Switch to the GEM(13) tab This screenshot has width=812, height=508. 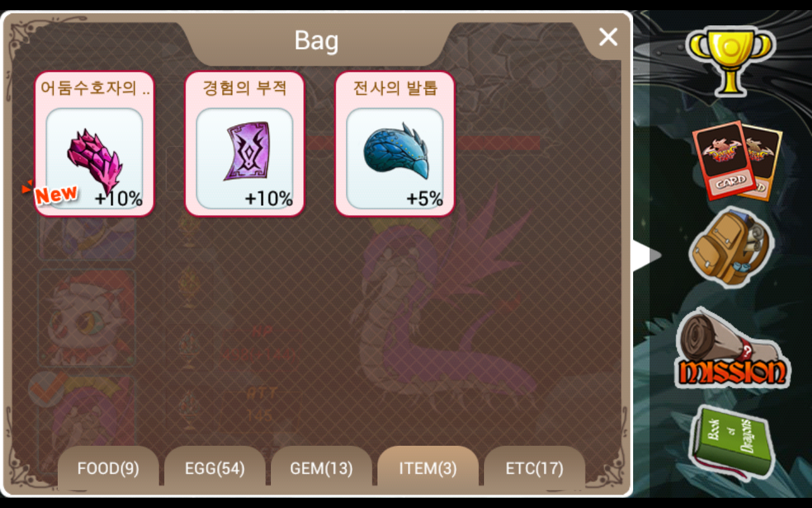(321, 469)
